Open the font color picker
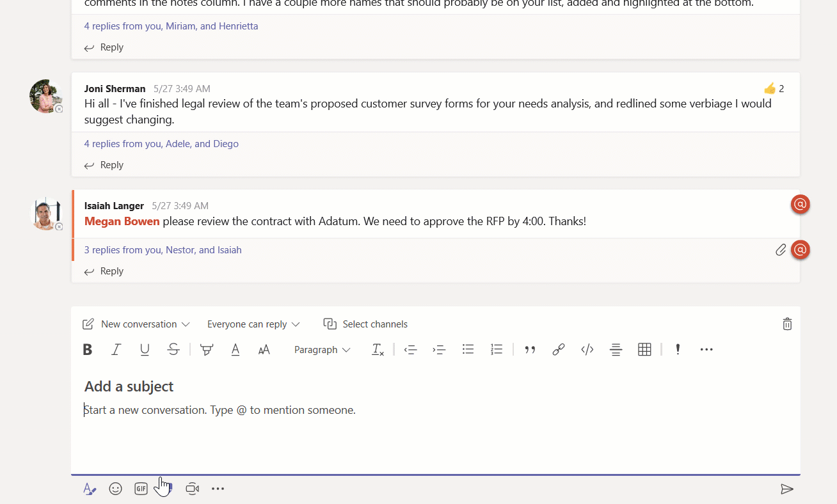837x504 pixels. click(x=235, y=349)
